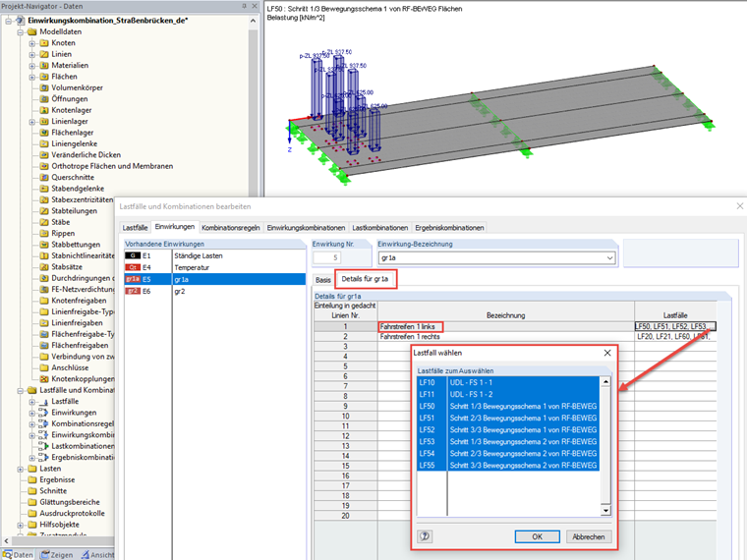Click the Öffnungen icon
Screen dimensions: 747x560
[x=44, y=99]
